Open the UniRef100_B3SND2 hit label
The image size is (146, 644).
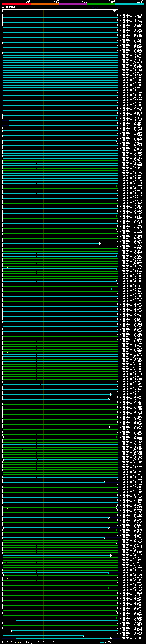click(x=131, y=638)
